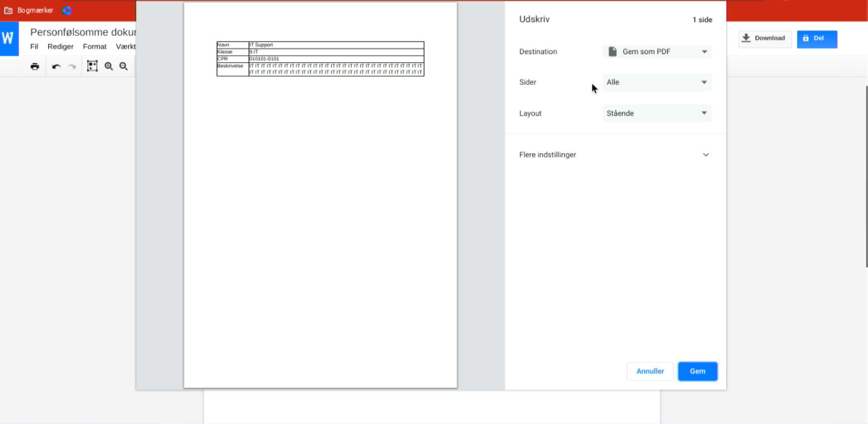Click the printer icon in the toolbar

[x=35, y=67]
